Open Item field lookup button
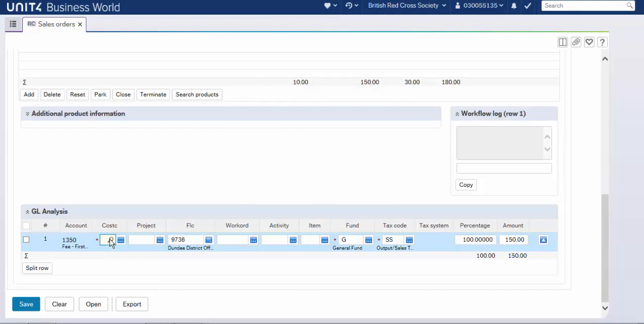This screenshot has height=324, width=644. click(x=325, y=240)
